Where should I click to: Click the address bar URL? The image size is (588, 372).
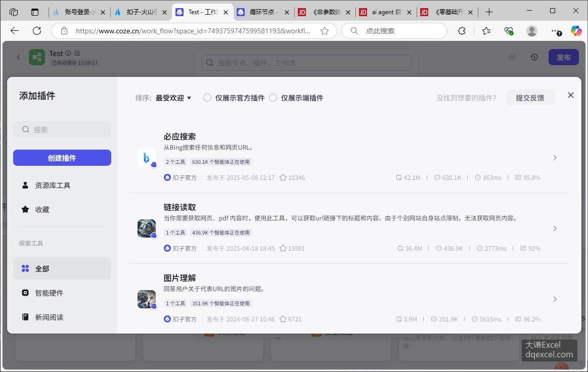(x=193, y=31)
